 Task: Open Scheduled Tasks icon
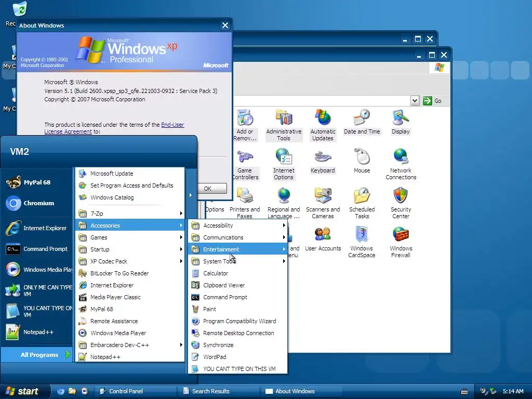click(362, 203)
